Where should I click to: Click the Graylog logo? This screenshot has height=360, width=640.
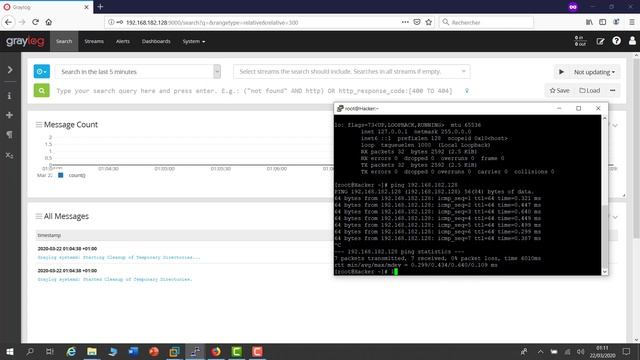25,41
